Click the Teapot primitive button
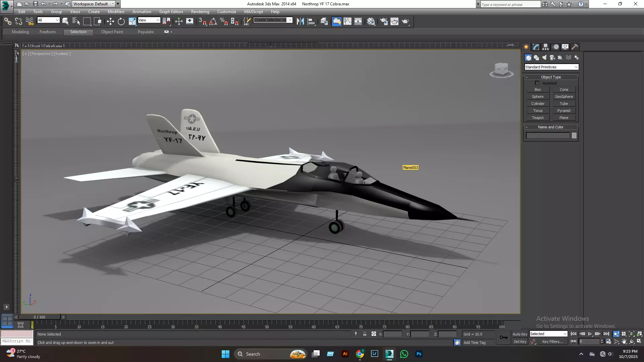 tap(538, 118)
